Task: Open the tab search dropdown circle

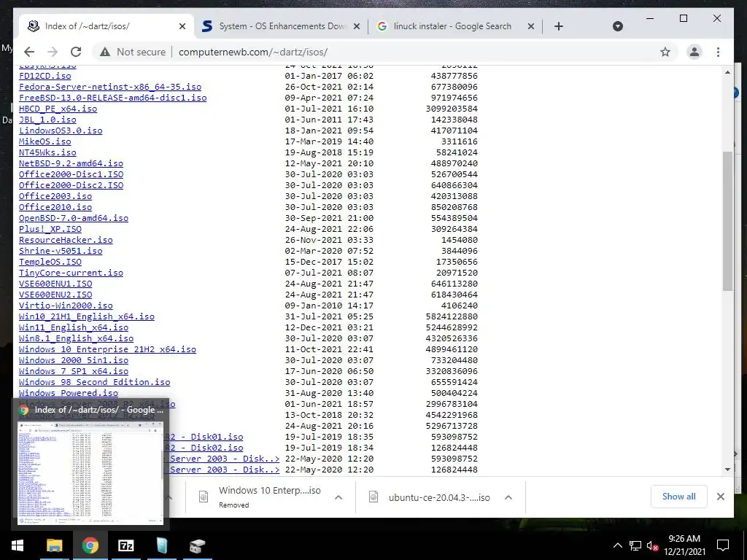Action: (617, 26)
